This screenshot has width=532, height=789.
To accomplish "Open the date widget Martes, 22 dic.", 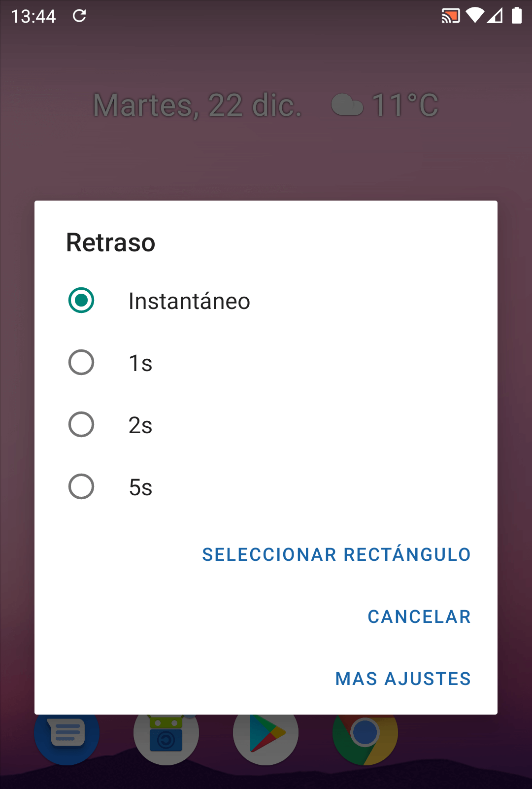I will pyautogui.click(x=197, y=105).
